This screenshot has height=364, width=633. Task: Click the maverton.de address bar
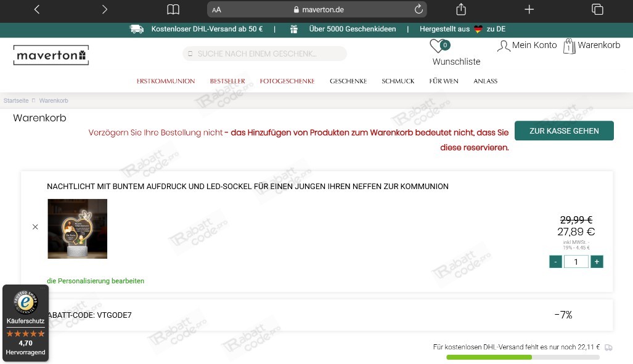[x=317, y=9]
